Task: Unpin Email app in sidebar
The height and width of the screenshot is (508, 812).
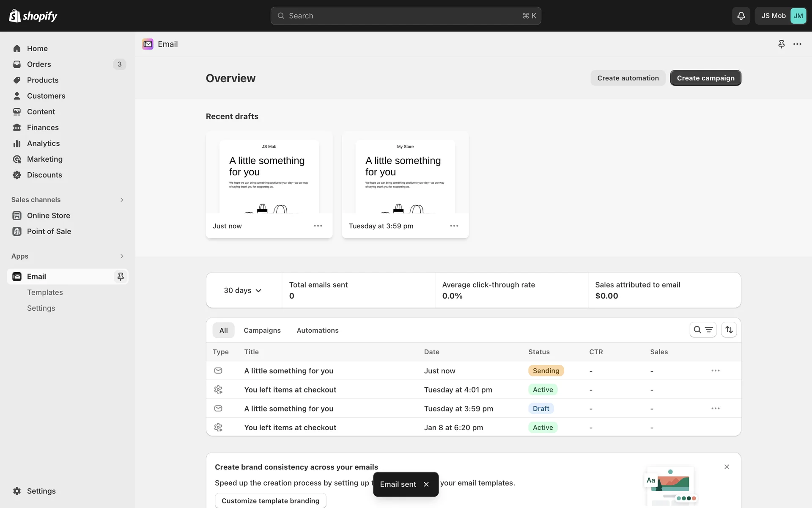Action: pos(121,276)
